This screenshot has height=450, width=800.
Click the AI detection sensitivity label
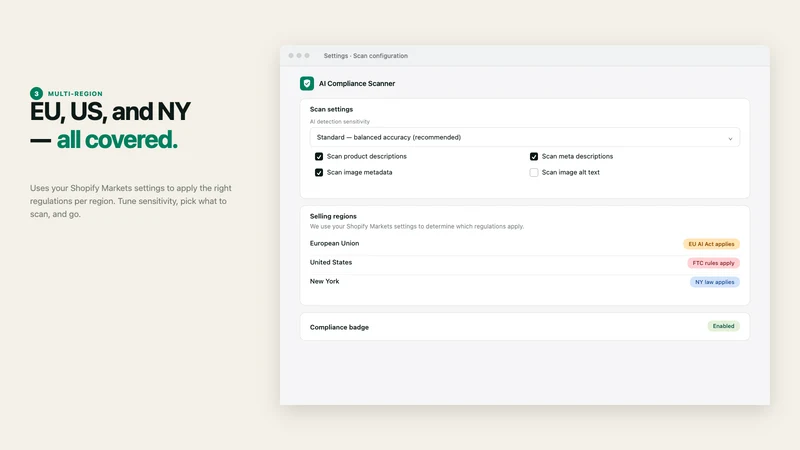click(x=340, y=121)
